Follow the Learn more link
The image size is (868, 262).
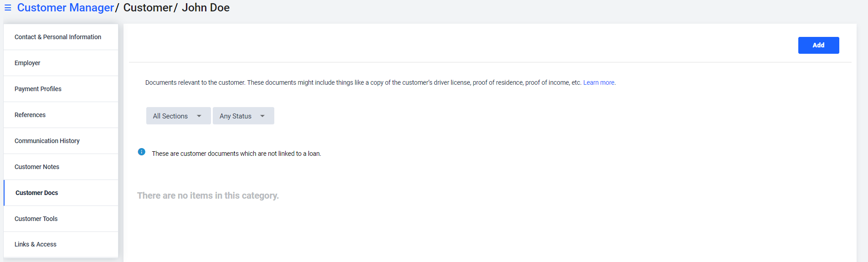(599, 82)
